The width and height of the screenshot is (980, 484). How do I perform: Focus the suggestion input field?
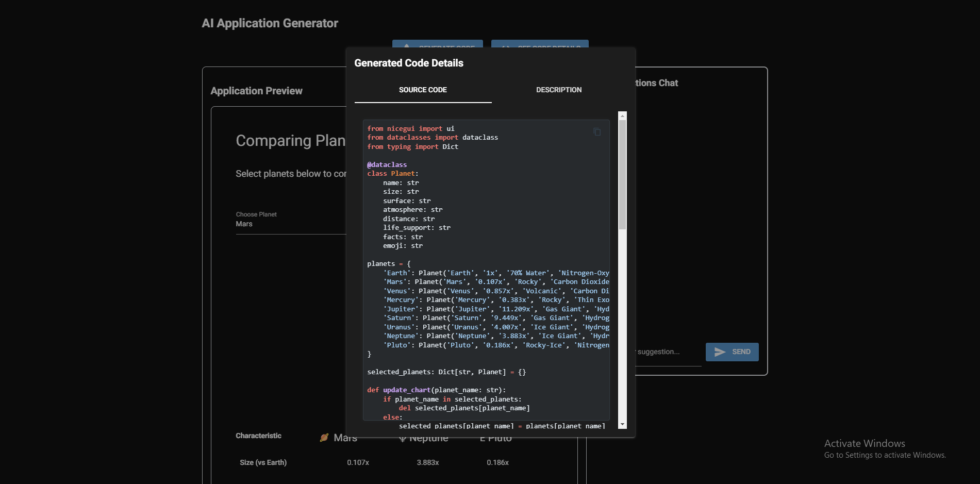668,352
